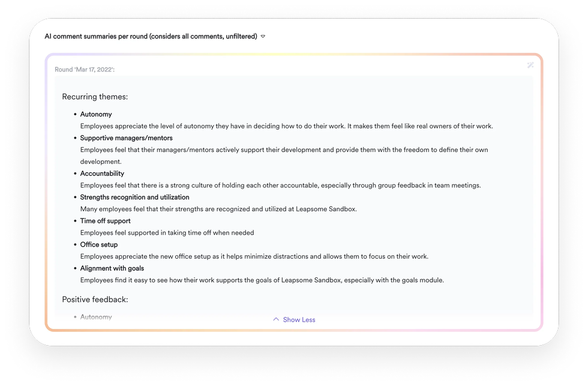Open the AI comment summaries dropdown

pos(262,36)
